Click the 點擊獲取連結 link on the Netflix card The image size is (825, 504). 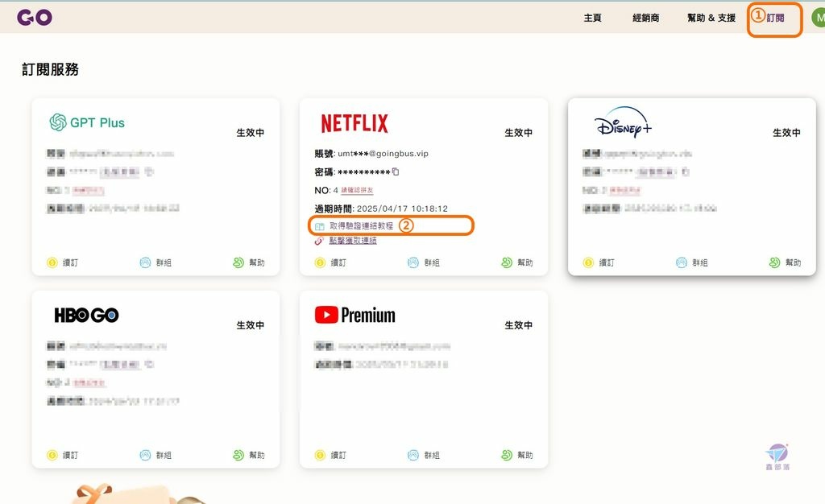[353, 241]
